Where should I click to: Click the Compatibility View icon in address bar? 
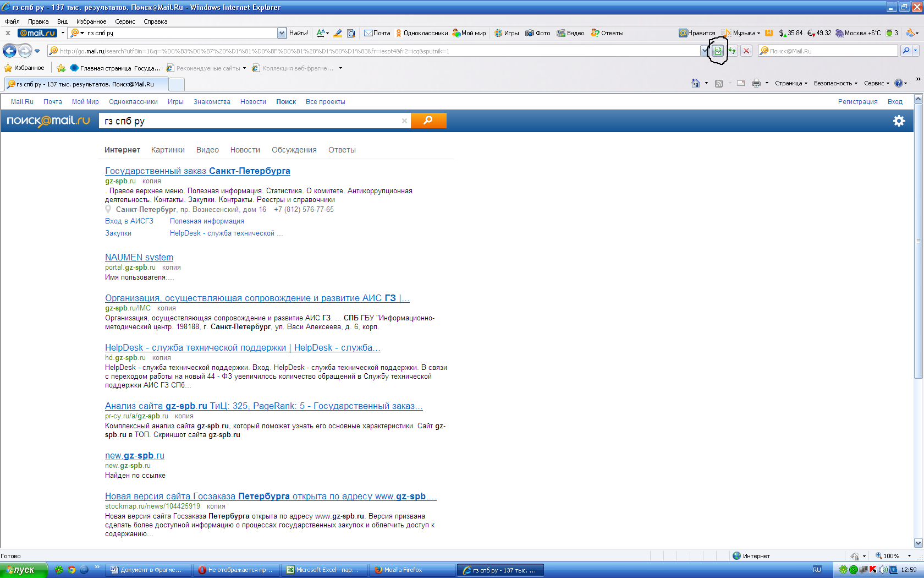click(x=718, y=51)
